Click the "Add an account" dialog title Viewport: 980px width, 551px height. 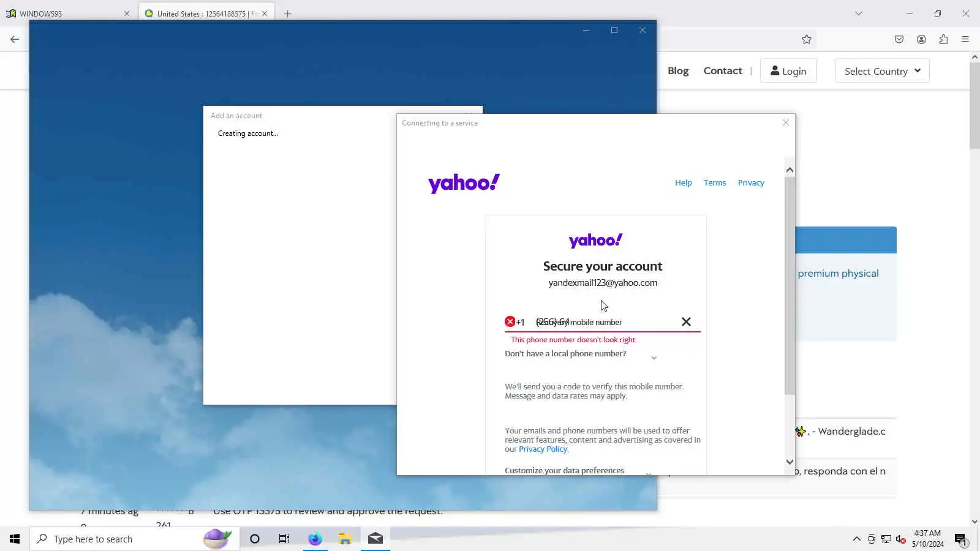click(236, 116)
